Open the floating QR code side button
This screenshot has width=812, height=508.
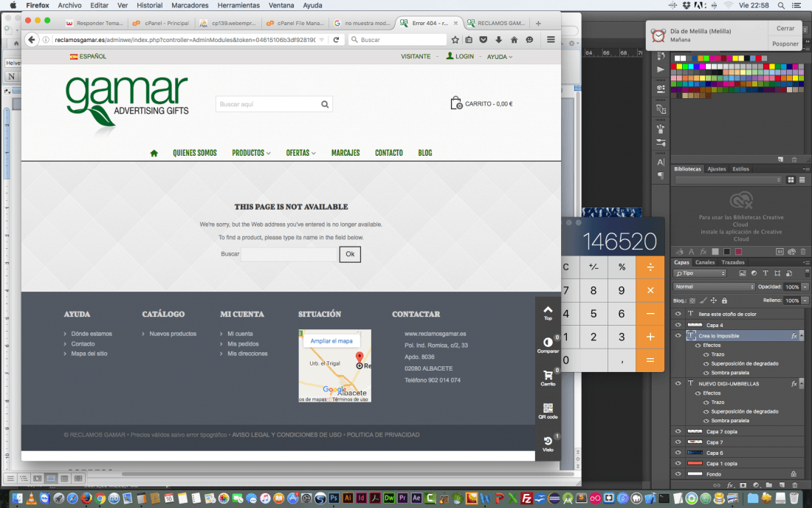click(x=548, y=411)
